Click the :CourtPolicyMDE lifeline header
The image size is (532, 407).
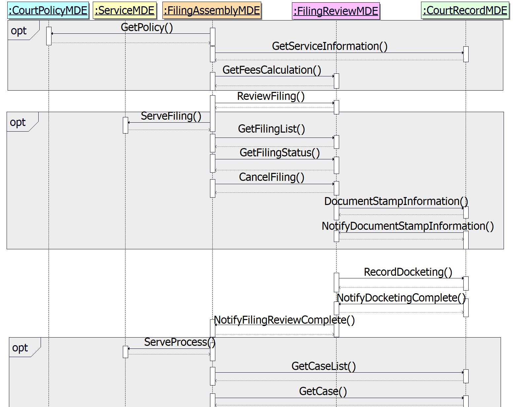click(x=48, y=11)
